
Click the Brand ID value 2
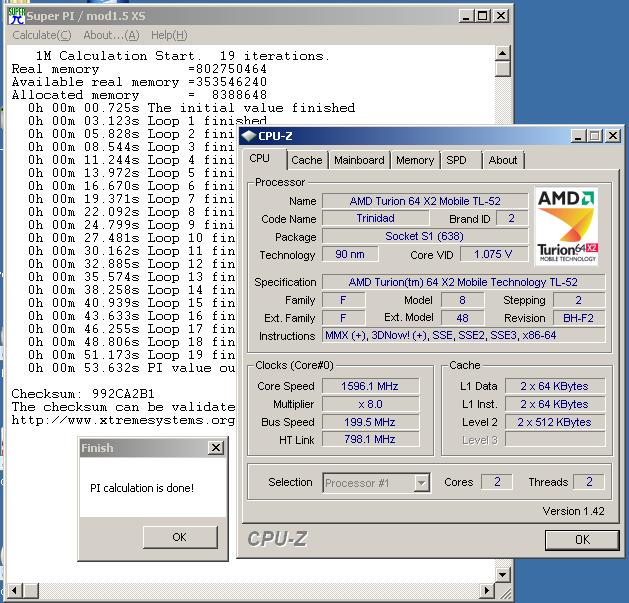[512, 218]
